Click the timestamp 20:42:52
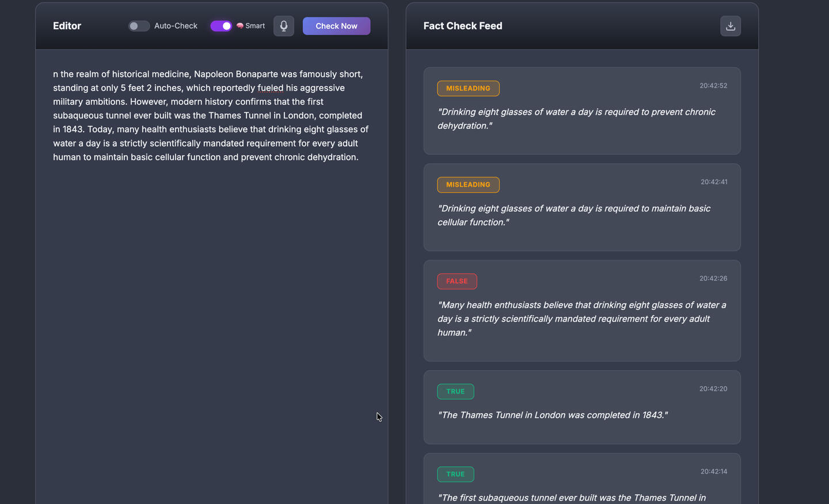The width and height of the screenshot is (829, 504). pos(713,85)
